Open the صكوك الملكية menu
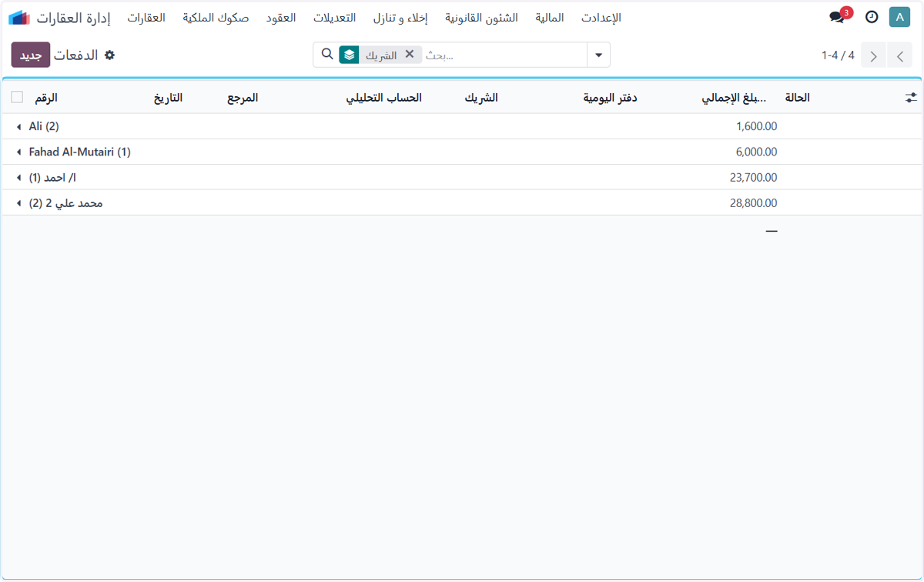This screenshot has height=582, width=924. (216, 18)
